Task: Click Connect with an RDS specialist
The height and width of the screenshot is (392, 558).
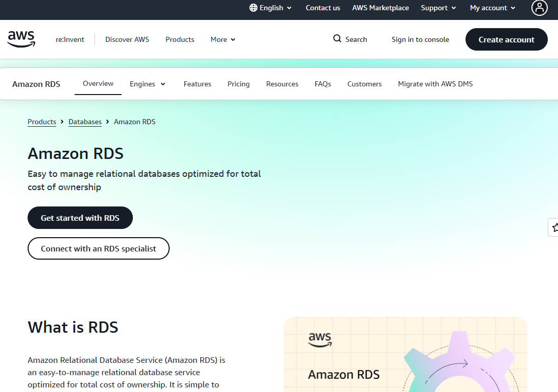Action: (x=99, y=248)
